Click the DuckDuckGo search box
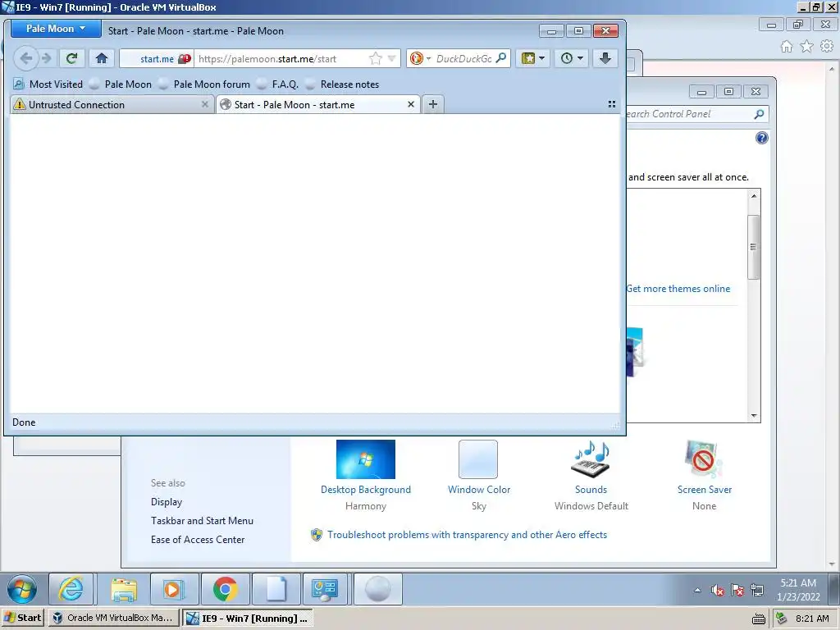This screenshot has width=840, height=630. click(463, 59)
